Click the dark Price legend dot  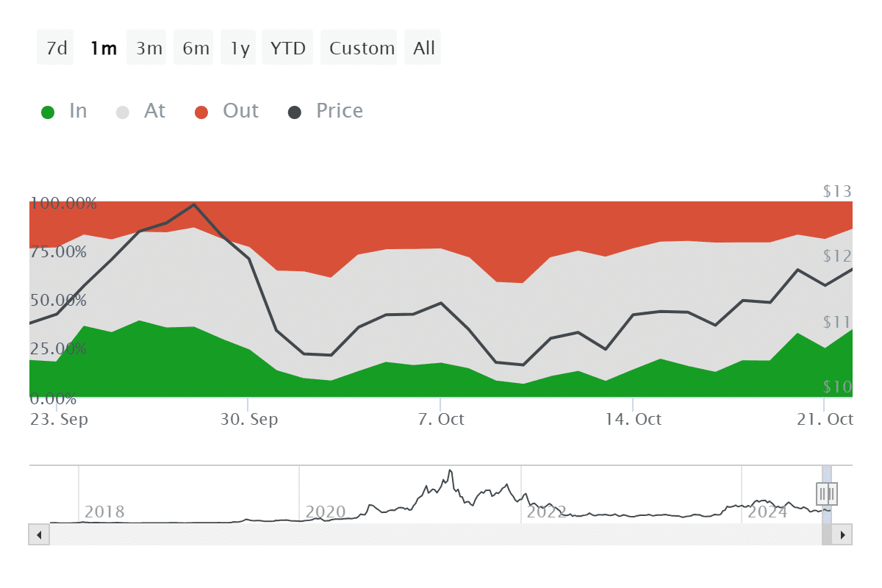coord(293,110)
